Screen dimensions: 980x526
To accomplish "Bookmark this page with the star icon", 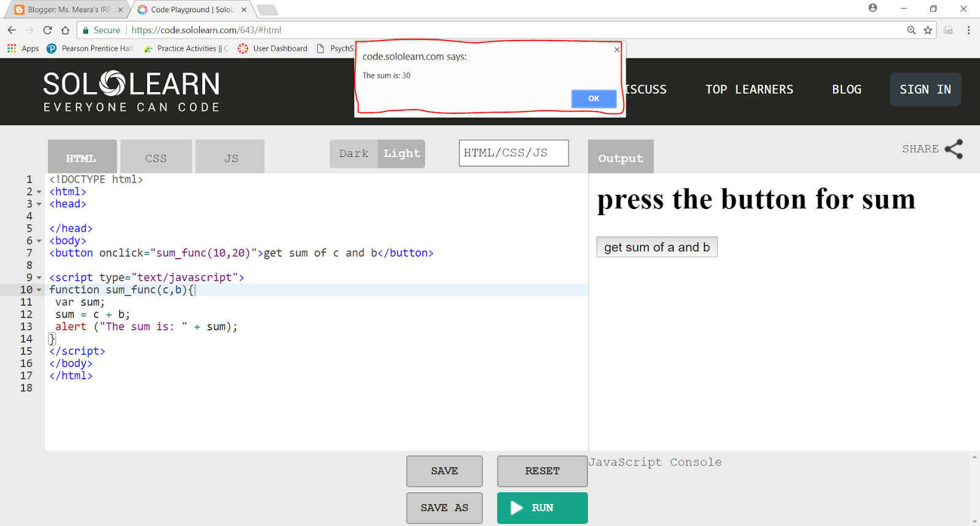I will [928, 30].
